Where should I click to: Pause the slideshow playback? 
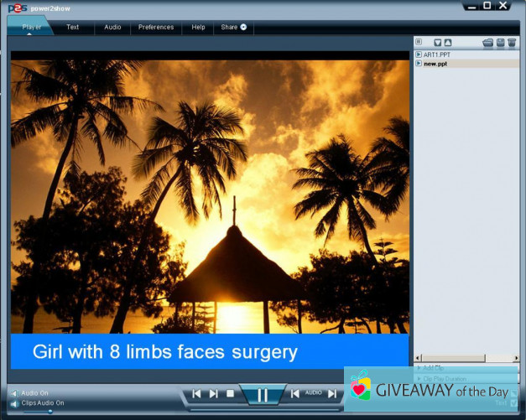pyautogui.click(x=262, y=394)
